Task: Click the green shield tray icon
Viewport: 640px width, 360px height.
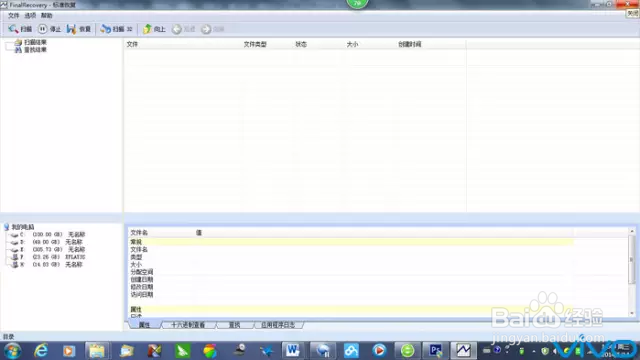Action: click(544, 351)
